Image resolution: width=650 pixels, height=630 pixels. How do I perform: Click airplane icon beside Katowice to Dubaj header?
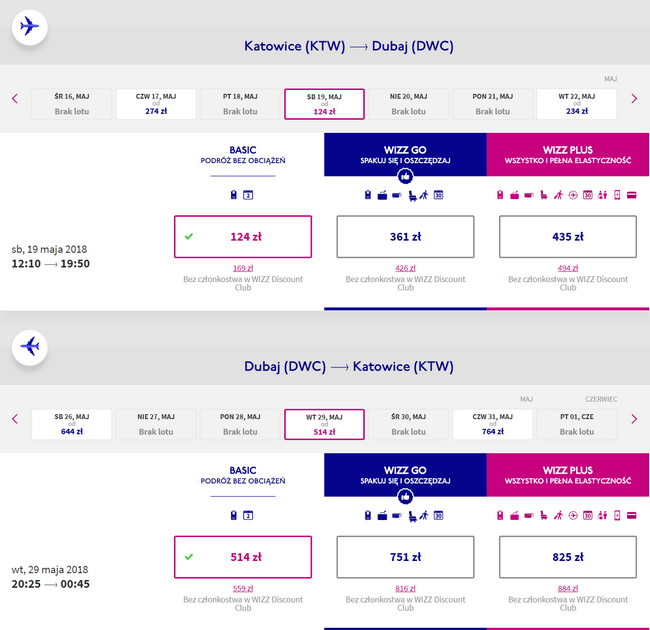tap(29, 27)
